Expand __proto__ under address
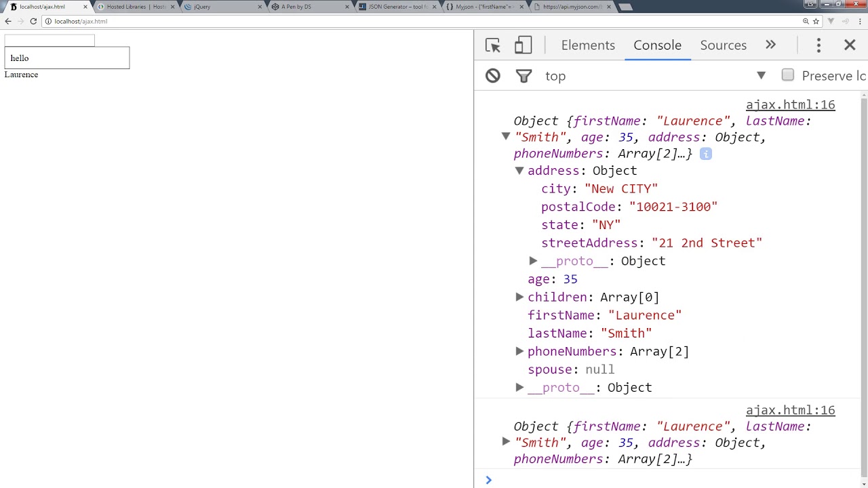Screen dimensions: 868x488 pos(533,261)
